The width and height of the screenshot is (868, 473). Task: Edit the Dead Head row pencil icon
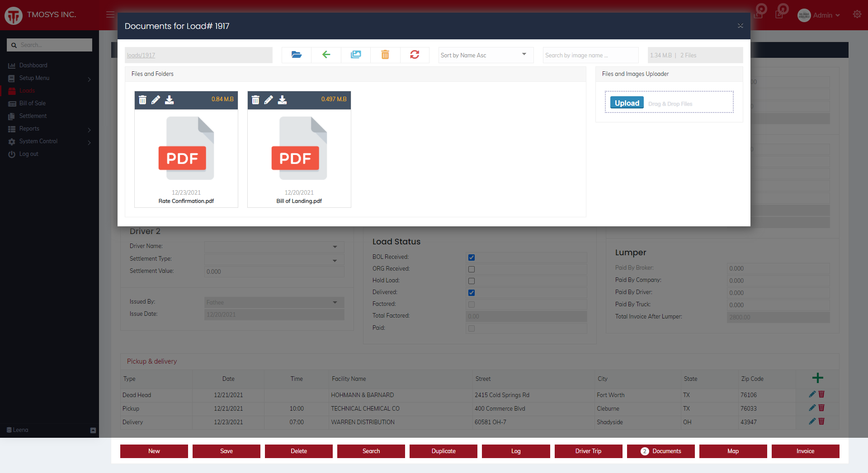coord(812,394)
